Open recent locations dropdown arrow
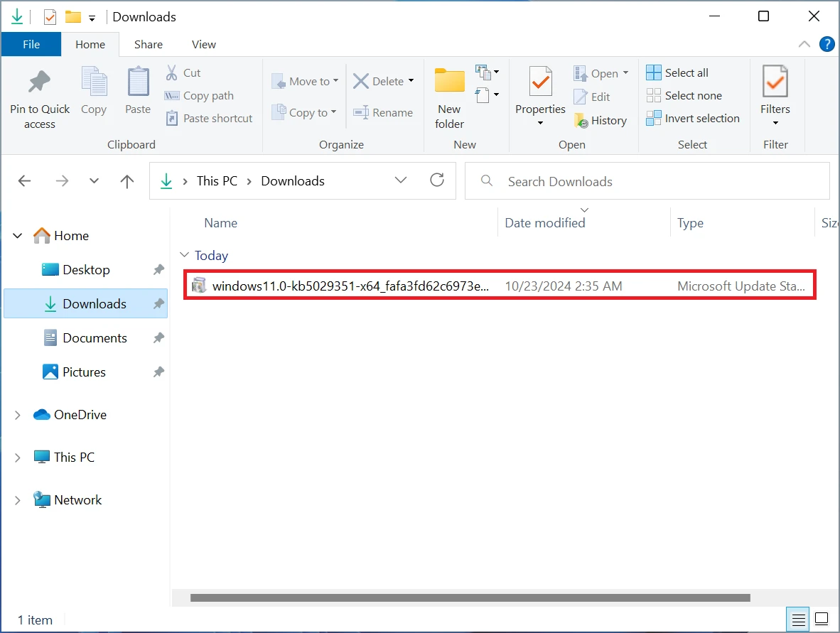The height and width of the screenshot is (633, 840). click(x=95, y=181)
